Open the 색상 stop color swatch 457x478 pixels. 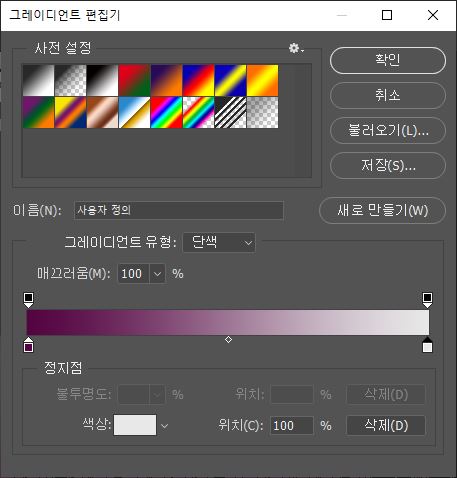tap(135, 425)
